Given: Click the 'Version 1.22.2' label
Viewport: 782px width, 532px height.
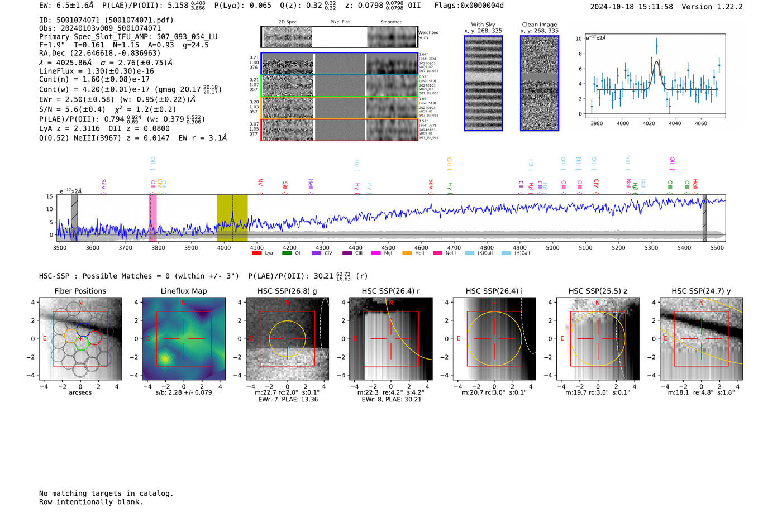Looking at the screenshot, I should (712, 7).
